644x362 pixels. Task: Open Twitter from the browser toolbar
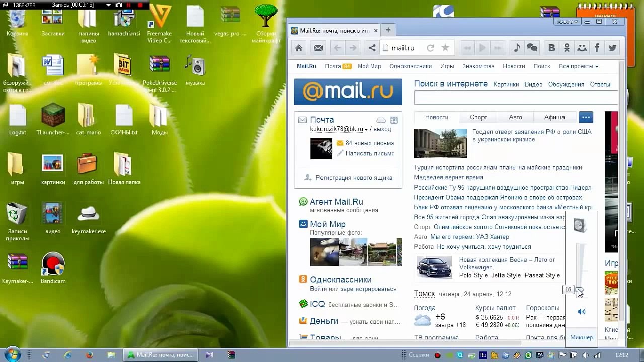pos(612,48)
